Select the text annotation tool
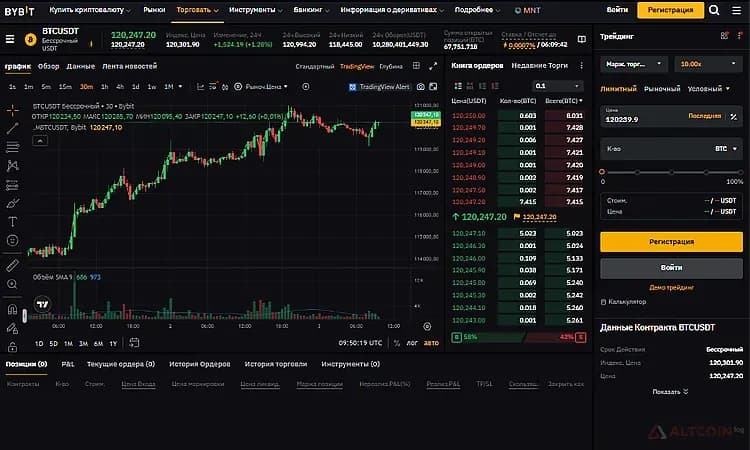750x450 pixels. point(12,221)
